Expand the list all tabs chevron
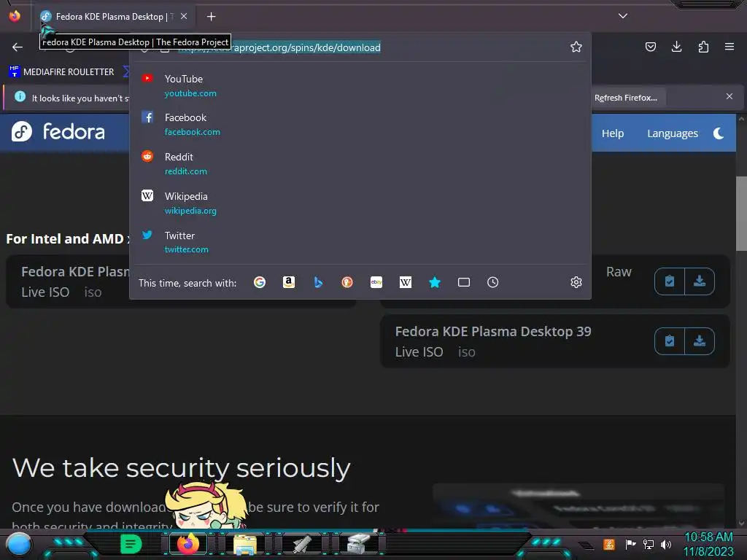Viewport: 747px width, 560px height. 623,16
